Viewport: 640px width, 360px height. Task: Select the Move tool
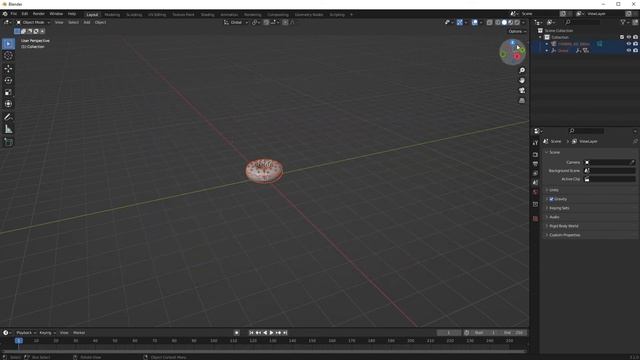pos(8,69)
